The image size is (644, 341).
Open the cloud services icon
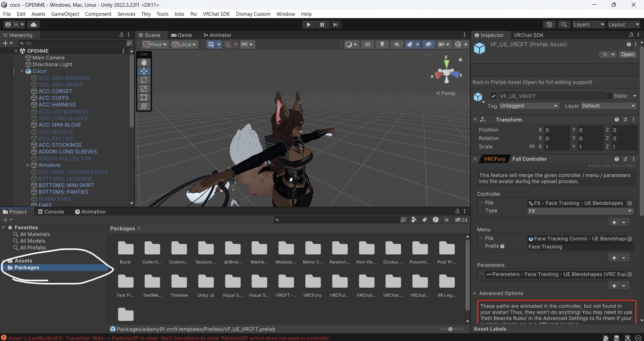coord(34,25)
